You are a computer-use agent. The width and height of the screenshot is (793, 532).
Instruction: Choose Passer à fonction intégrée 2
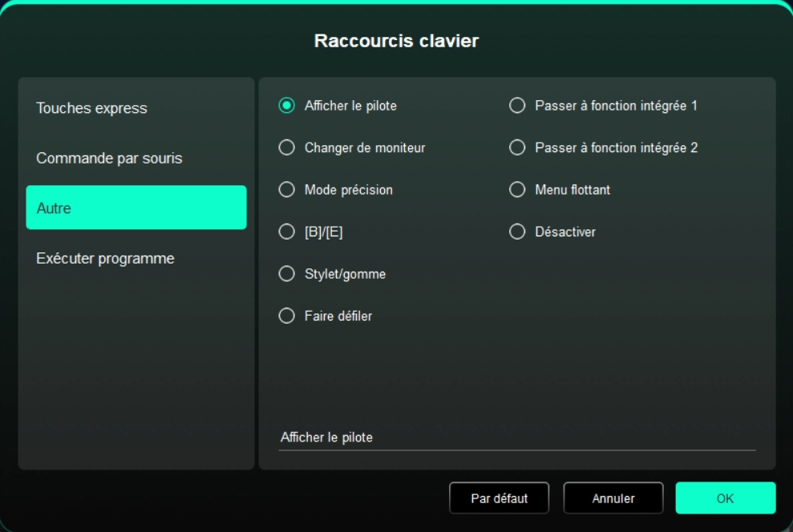pos(517,147)
